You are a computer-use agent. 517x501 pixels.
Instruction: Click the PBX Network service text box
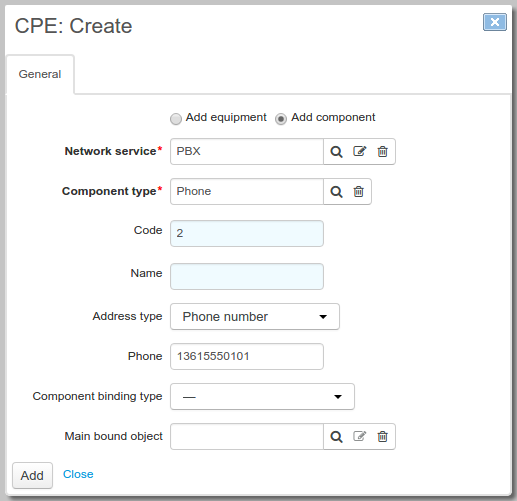[x=247, y=151]
